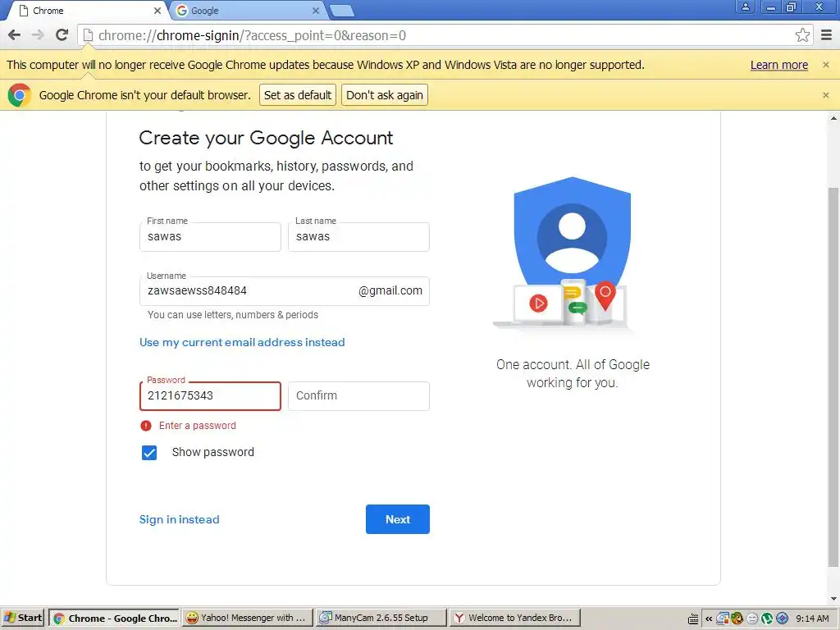Open the Chrome hamburger menu

(x=827, y=35)
